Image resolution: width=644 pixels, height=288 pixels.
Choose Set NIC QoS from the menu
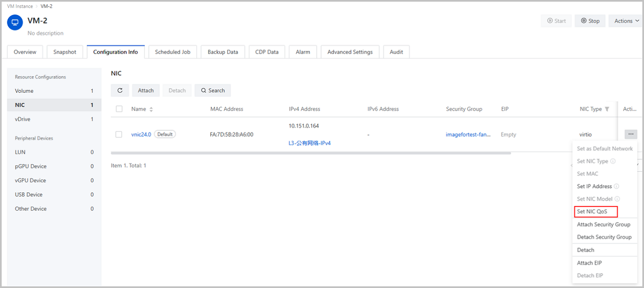(596, 212)
